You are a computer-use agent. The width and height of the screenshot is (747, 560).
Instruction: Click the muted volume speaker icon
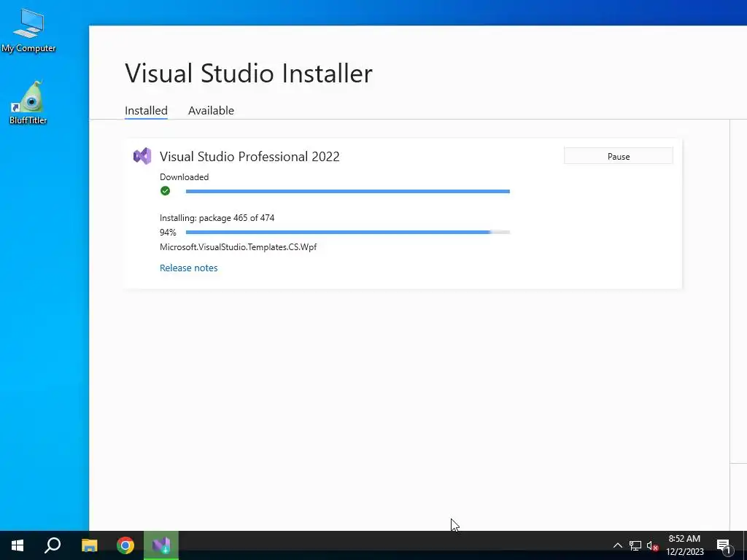[x=653, y=545]
